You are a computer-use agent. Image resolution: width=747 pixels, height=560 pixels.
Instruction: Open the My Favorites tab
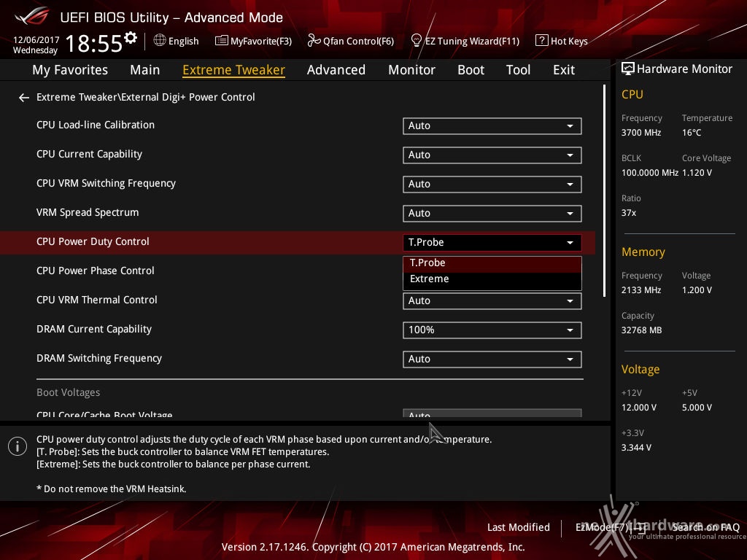(70, 70)
